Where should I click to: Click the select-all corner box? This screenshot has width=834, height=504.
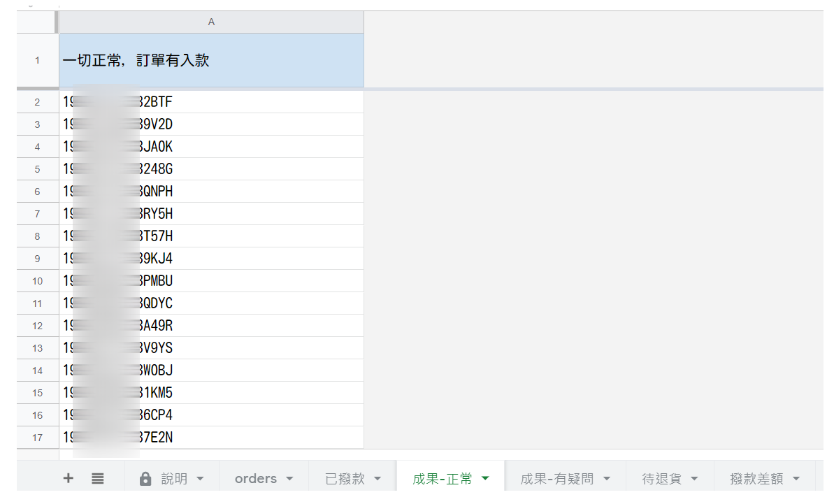click(x=38, y=22)
